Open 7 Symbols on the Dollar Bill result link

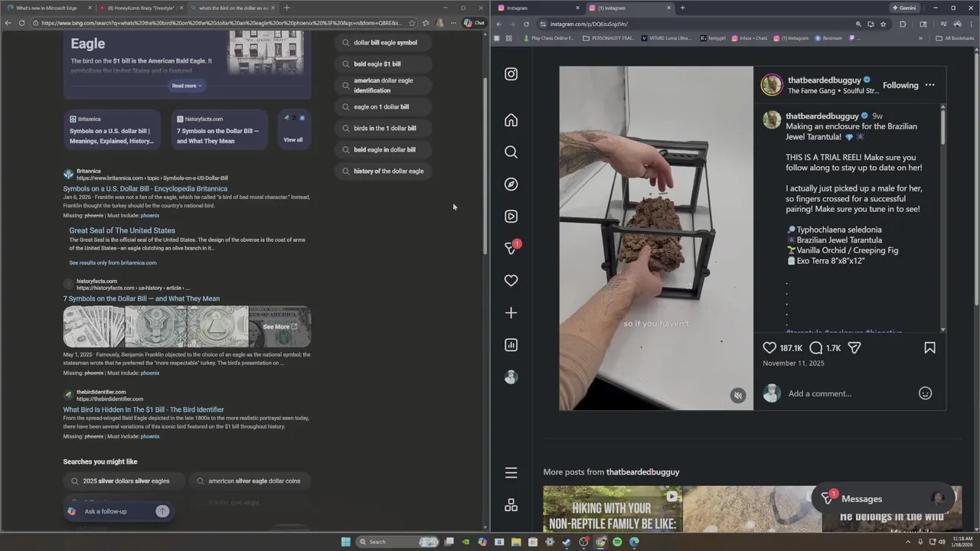pos(142,298)
